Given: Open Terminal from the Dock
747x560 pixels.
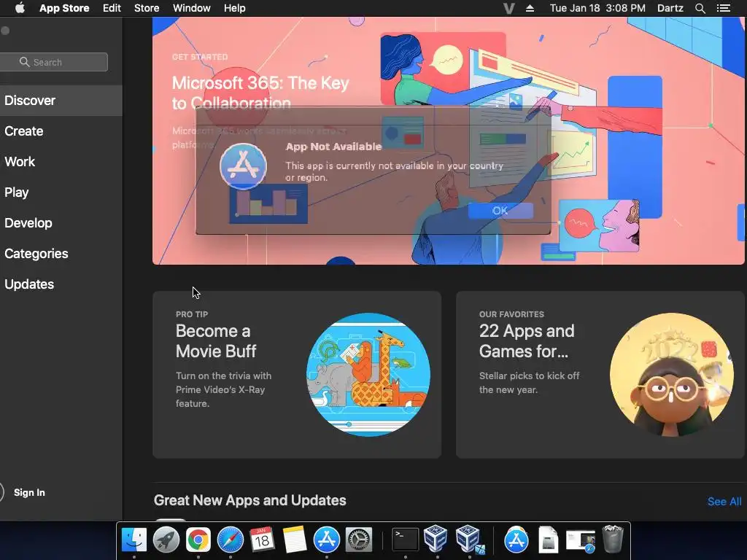Looking at the screenshot, I should [x=406, y=540].
